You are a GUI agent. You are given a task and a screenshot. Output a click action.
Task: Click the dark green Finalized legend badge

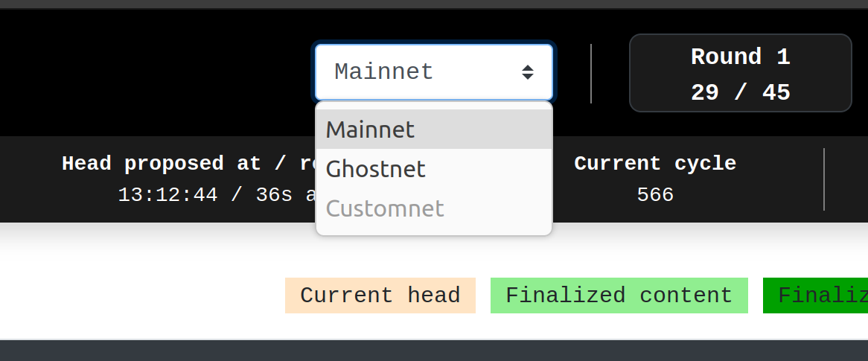(x=815, y=295)
